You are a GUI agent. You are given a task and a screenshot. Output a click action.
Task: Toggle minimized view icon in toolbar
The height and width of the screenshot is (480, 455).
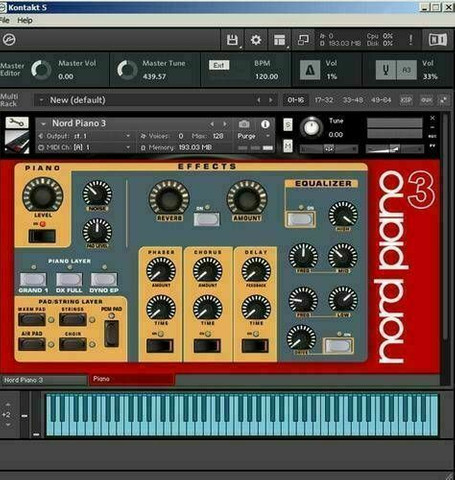(x=303, y=40)
